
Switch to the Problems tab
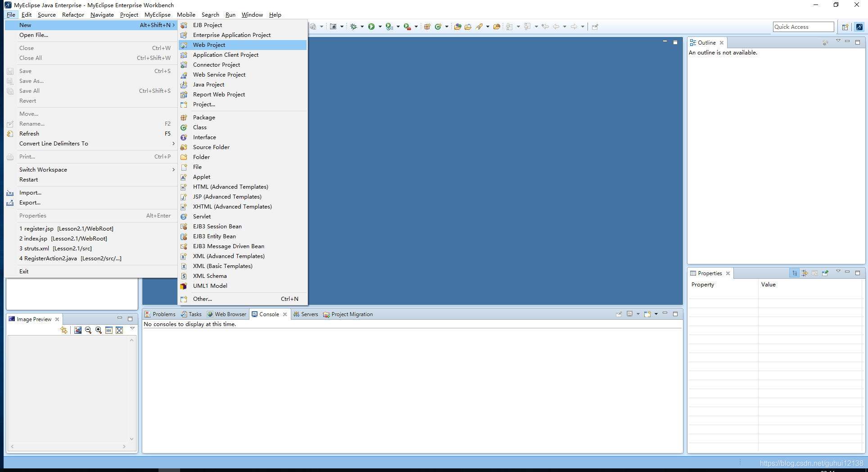point(160,314)
